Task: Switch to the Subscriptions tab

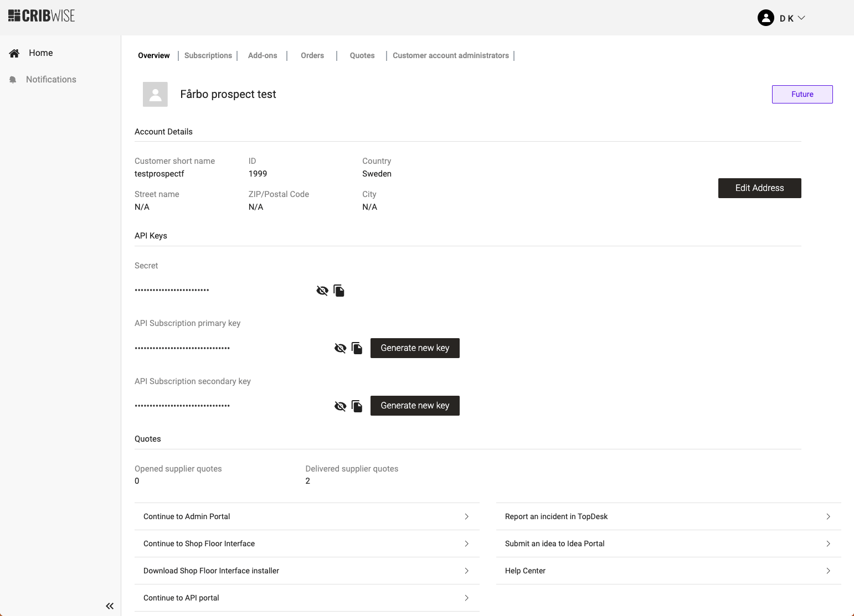Action: (208, 55)
